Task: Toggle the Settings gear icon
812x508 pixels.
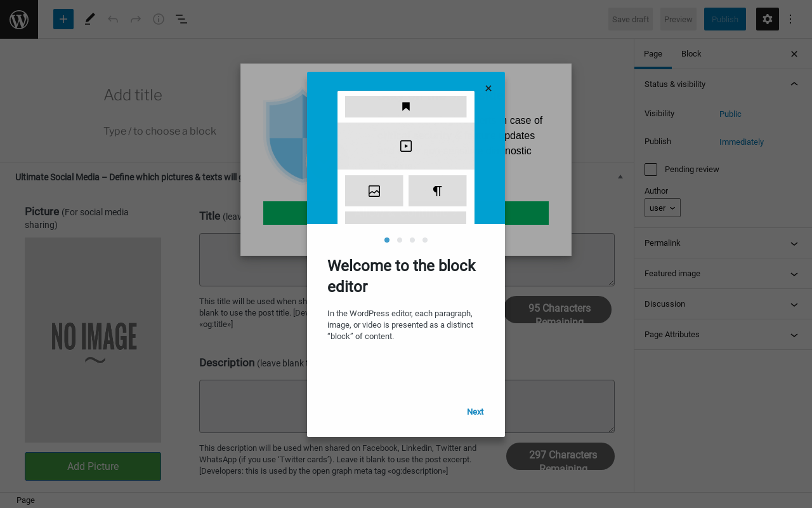Action: 768,19
